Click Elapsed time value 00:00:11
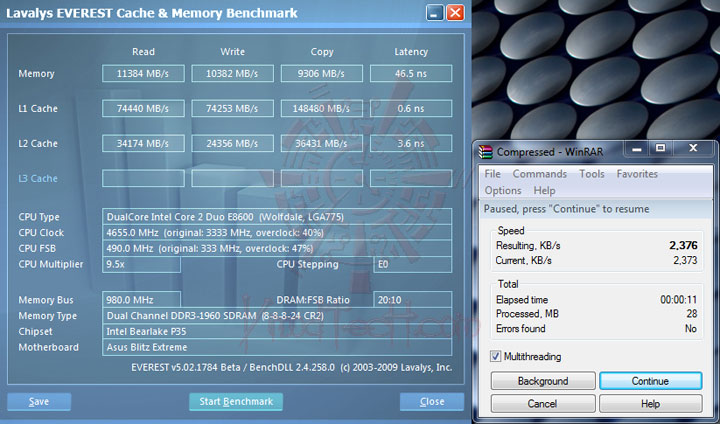The height and width of the screenshot is (424, 720). click(x=679, y=300)
